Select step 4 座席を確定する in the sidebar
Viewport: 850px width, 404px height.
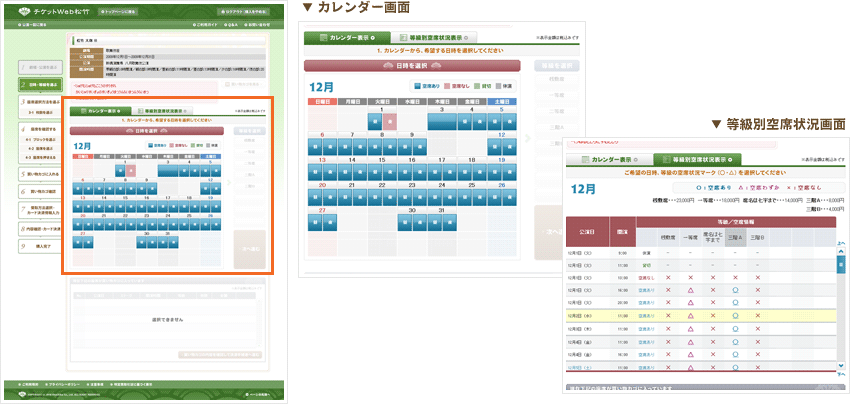click(41, 130)
